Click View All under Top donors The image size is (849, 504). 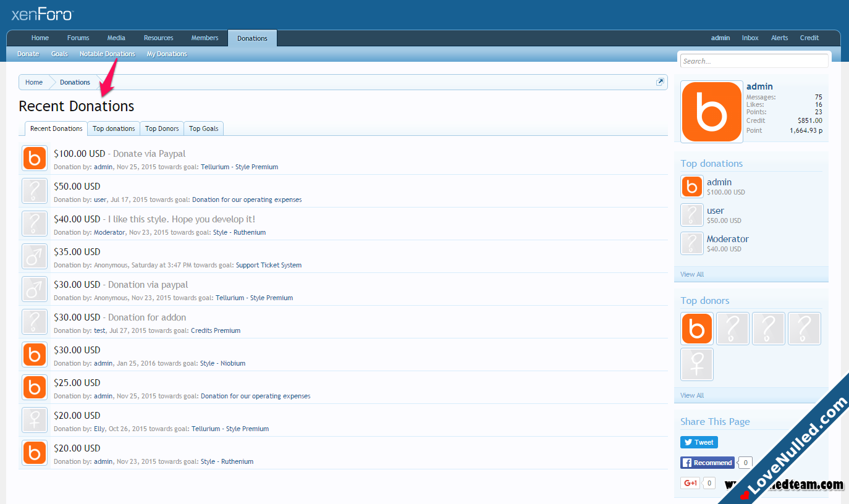click(692, 395)
